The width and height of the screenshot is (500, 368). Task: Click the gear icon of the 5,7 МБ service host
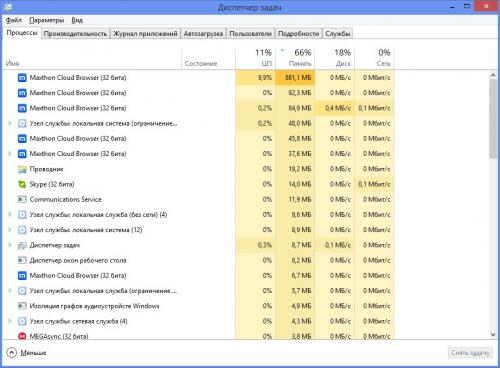click(x=22, y=291)
